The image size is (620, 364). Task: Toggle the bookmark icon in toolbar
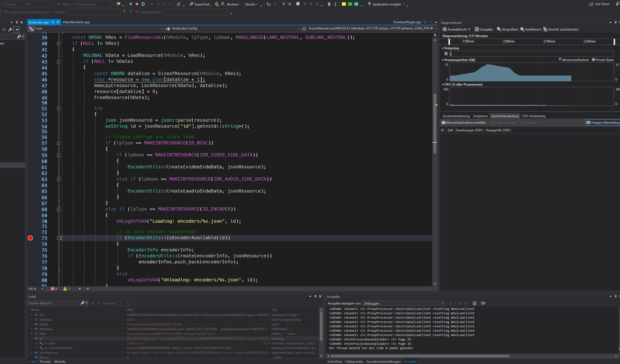tap(298, 4)
